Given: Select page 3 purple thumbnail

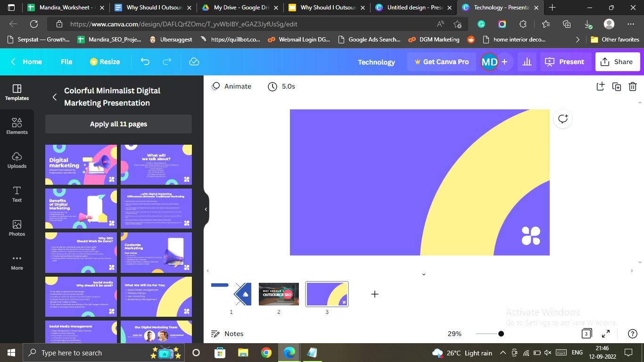Looking at the screenshot, I should 327,294.
